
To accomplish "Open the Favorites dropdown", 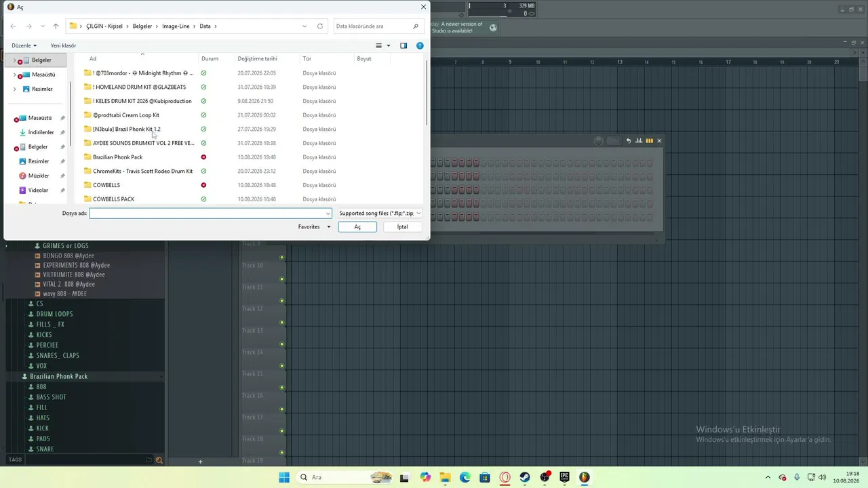I will coord(314,226).
